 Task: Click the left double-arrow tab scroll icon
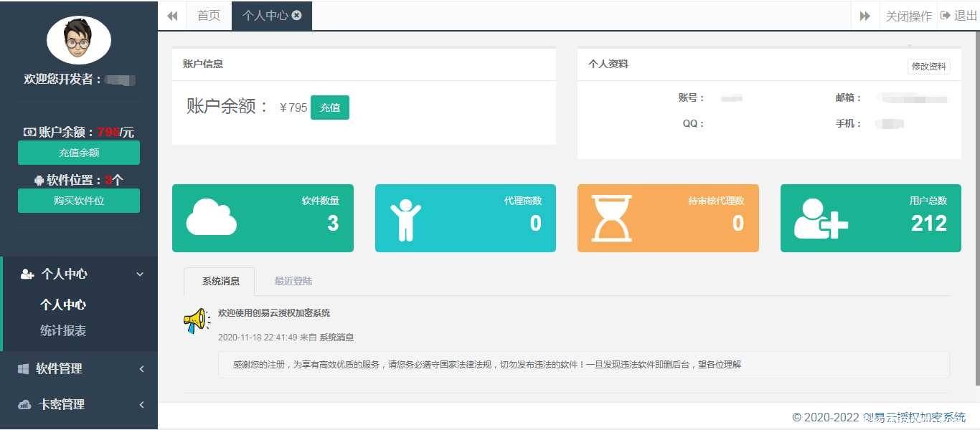tap(172, 16)
